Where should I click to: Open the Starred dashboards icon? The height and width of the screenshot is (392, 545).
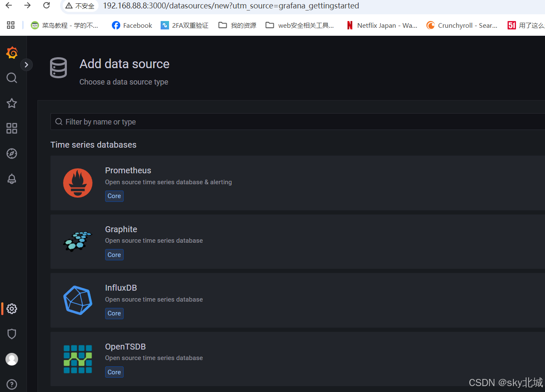(12, 103)
